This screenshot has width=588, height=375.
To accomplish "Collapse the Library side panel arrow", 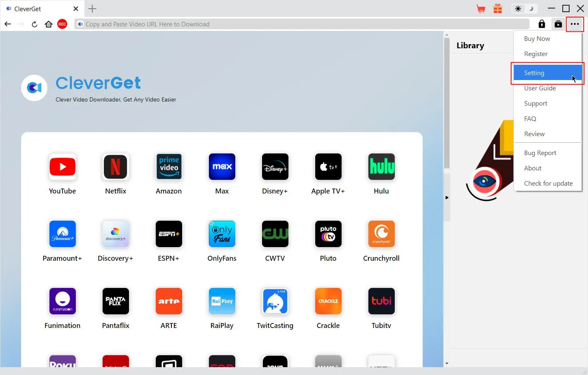I will click(x=447, y=198).
